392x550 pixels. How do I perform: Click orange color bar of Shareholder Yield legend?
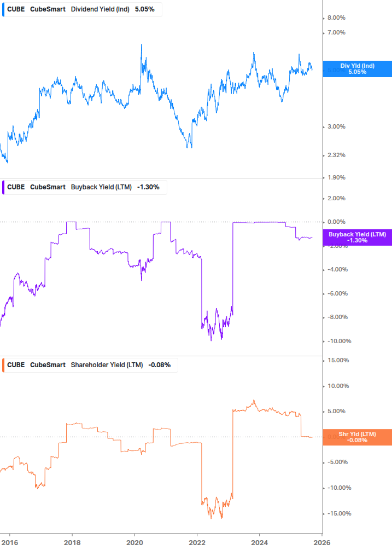(3, 365)
